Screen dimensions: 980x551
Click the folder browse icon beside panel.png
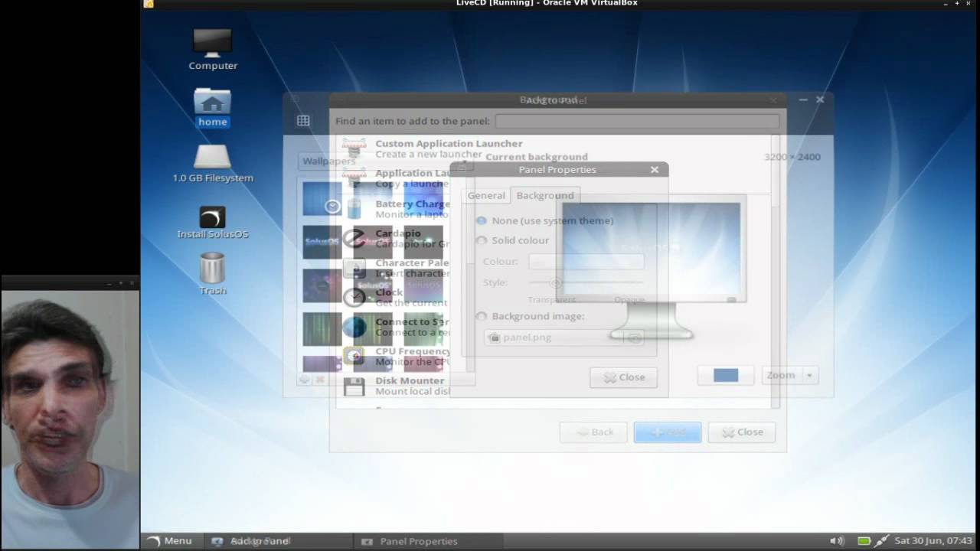634,337
